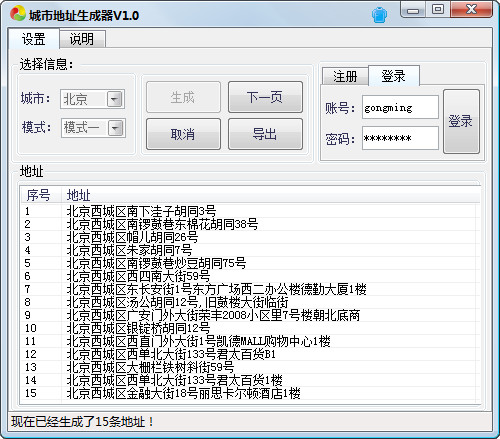The width and height of the screenshot is (500, 439).
Task: Export addresses with 导出 button
Action: pyautogui.click(x=265, y=134)
